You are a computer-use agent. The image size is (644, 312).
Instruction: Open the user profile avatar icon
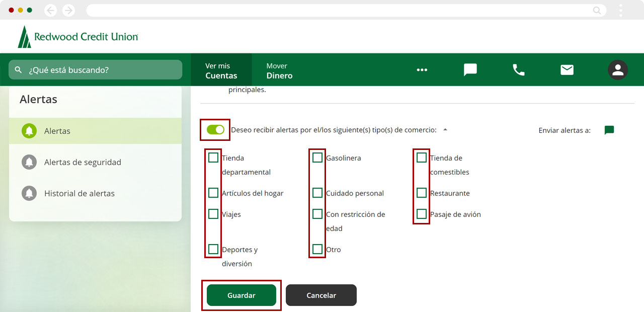pyautogui.click(x=617, y=70)
